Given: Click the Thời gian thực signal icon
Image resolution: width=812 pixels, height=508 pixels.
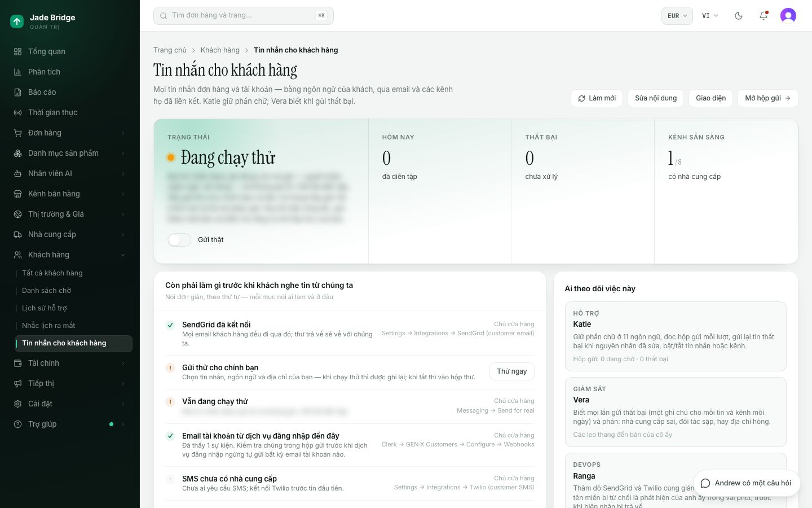Looking at the screenshot, I should tap(17, 112).
